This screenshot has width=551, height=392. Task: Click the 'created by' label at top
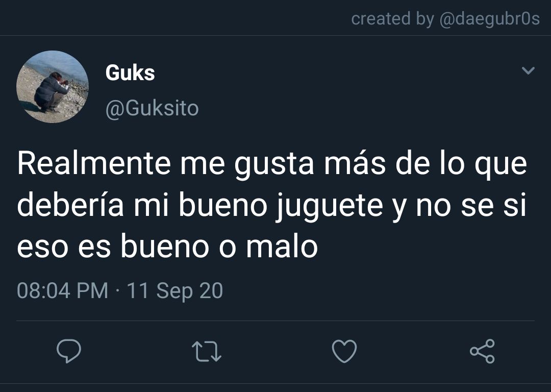pyautogui.click(x=392, y=19)
